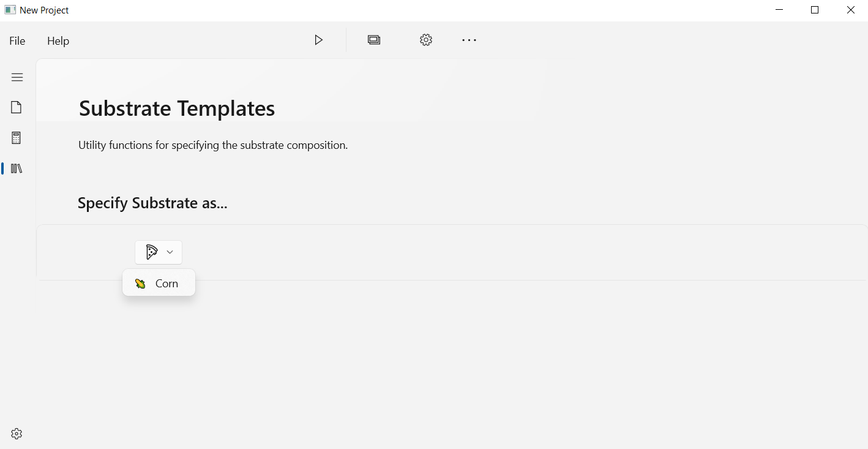Open settings gear at sidebar bottom
The height and width of the screenshot is (449, 868).
[x=17, y=434]
